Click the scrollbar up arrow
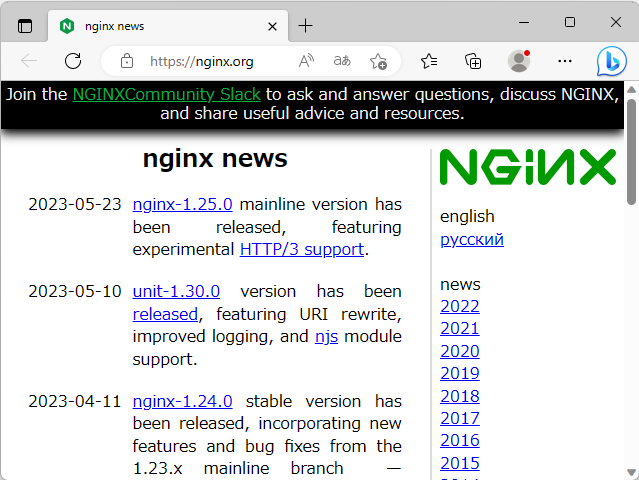The height and width of the screenshot is (480, 639). (631, 89)
